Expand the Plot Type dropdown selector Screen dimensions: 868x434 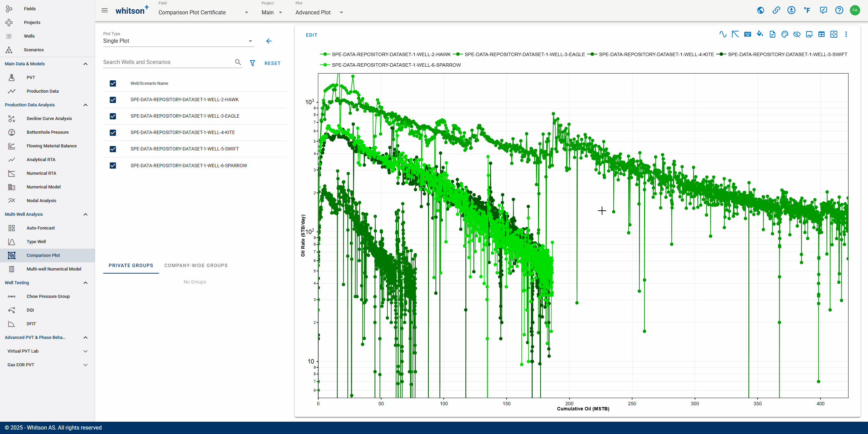pyautogui.click(x=250, y=41)
